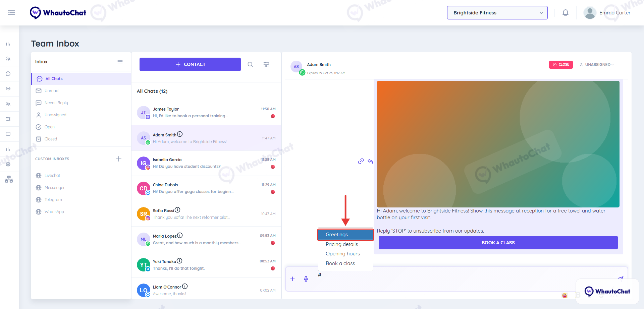The image size is (644, 309).
Task: Select Opening hours quick reply
Action: coord(345,254)
